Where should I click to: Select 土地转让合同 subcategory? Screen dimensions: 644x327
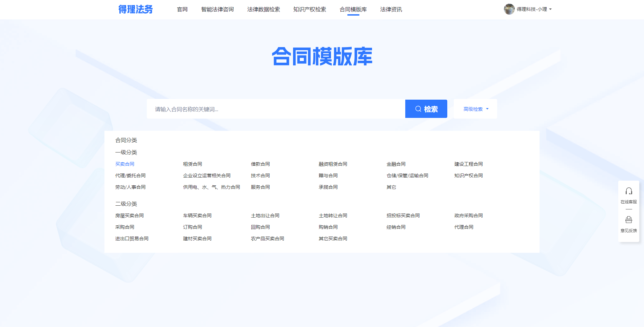point(333,216)
